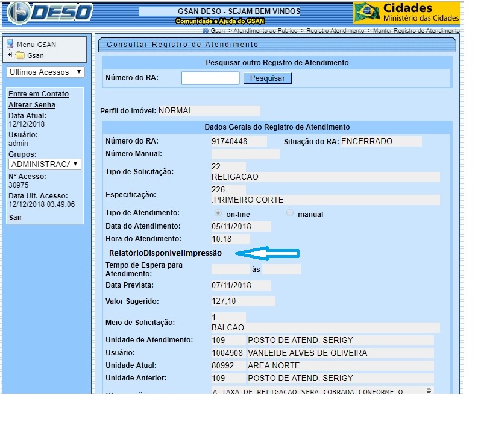Expand the Gsan tree node
481x448 pixels.
(9, 55)
